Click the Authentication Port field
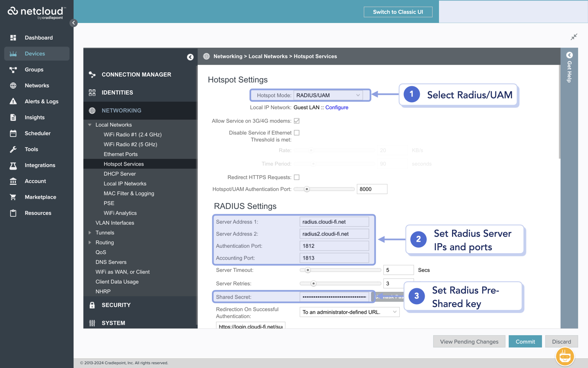 [x=334, y=246]
